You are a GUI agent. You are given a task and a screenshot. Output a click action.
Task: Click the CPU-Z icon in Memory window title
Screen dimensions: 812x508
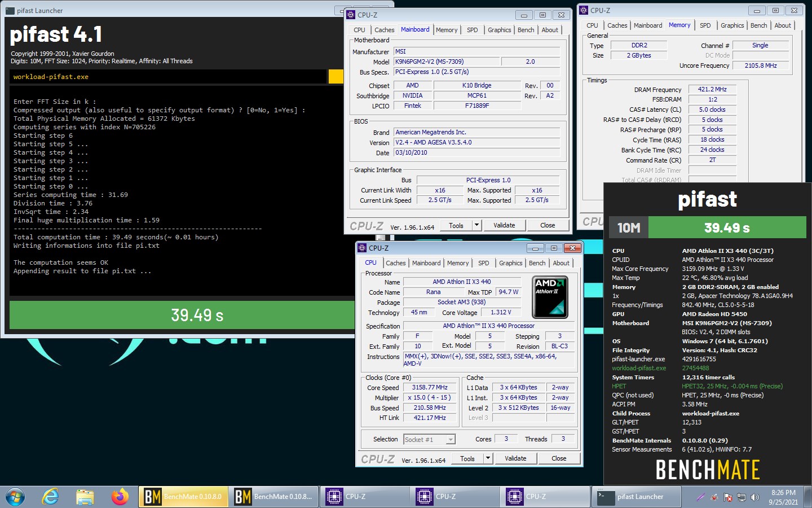584,10
